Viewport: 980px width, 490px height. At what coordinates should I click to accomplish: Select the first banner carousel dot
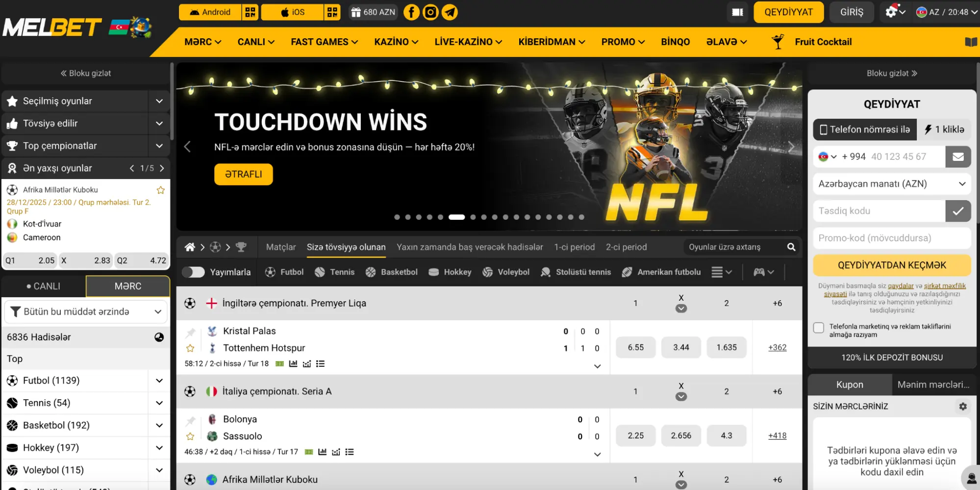click(x=397, y=217)
